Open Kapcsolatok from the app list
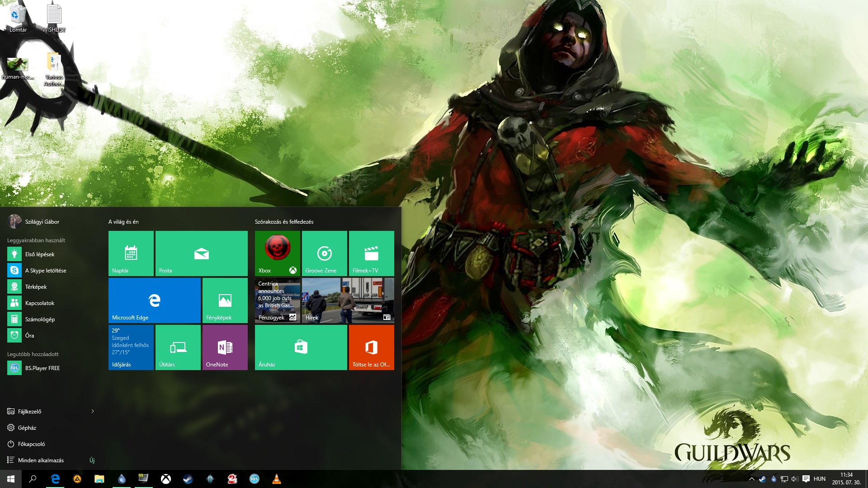Viewport: 868px width, 488px height. [x=50, y=303]
